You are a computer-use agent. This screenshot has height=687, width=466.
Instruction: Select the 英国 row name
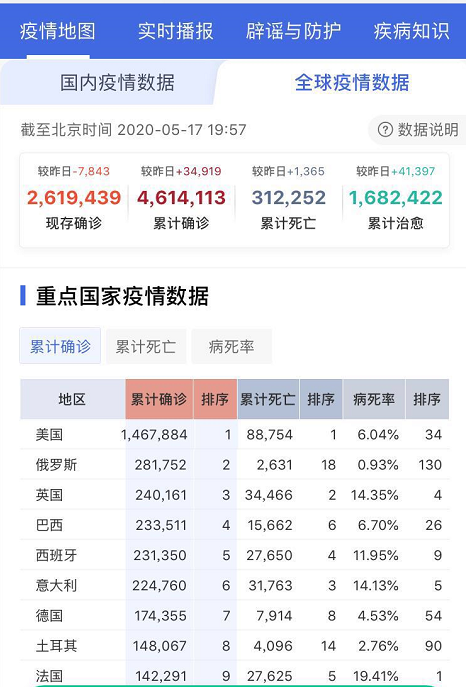pyautogui.click(x=49, y=495)
